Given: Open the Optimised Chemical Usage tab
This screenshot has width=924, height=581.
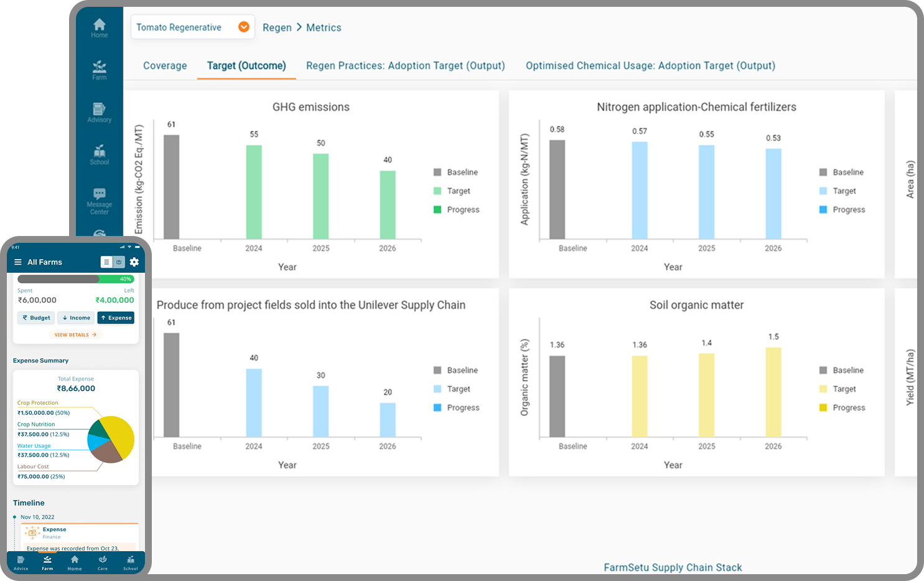Looking at the screenshot, I should click(650, 65).
